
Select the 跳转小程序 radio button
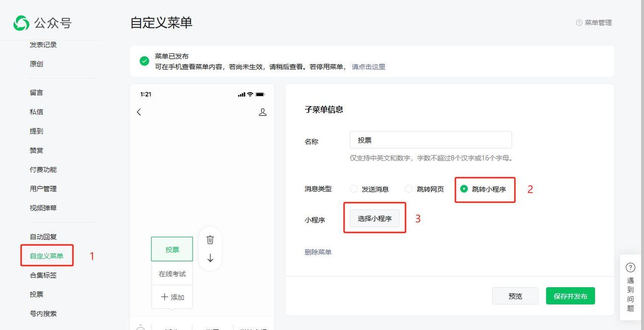click(x=464, y=188)
